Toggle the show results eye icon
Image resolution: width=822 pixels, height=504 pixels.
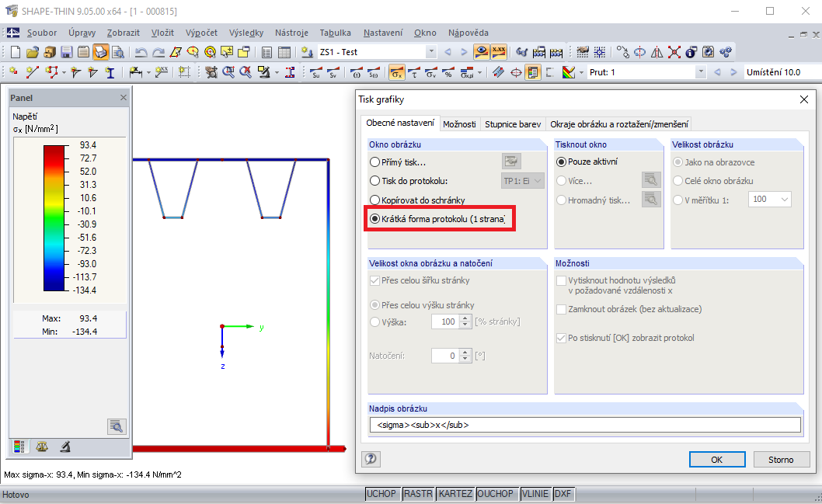pyautogui.click(x=481, y=52)
